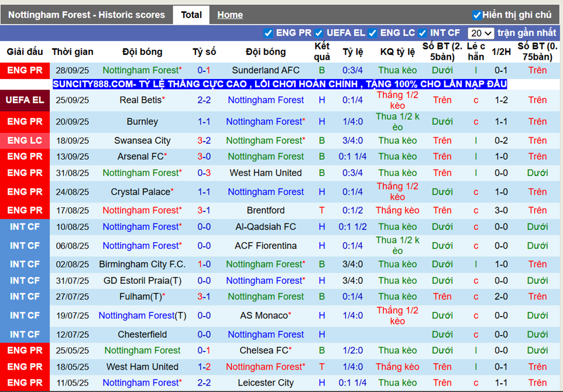The height and width of the screenshot is (392, 563).
Task: Click 'Lẻ chẵn' column header
Action: pos(476,51)
